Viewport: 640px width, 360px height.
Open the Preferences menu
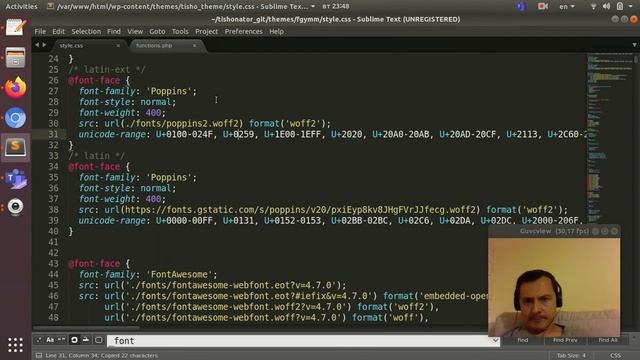click(x=244, y=31)
